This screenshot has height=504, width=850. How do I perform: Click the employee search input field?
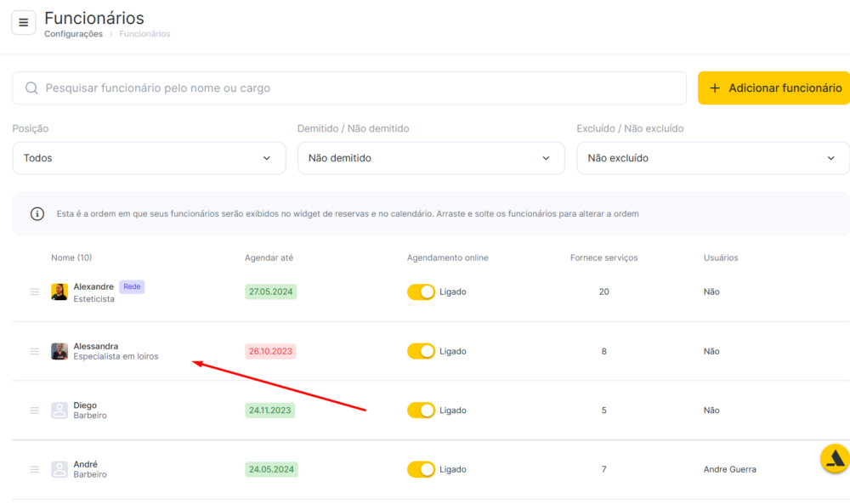[x=349, y=88]
